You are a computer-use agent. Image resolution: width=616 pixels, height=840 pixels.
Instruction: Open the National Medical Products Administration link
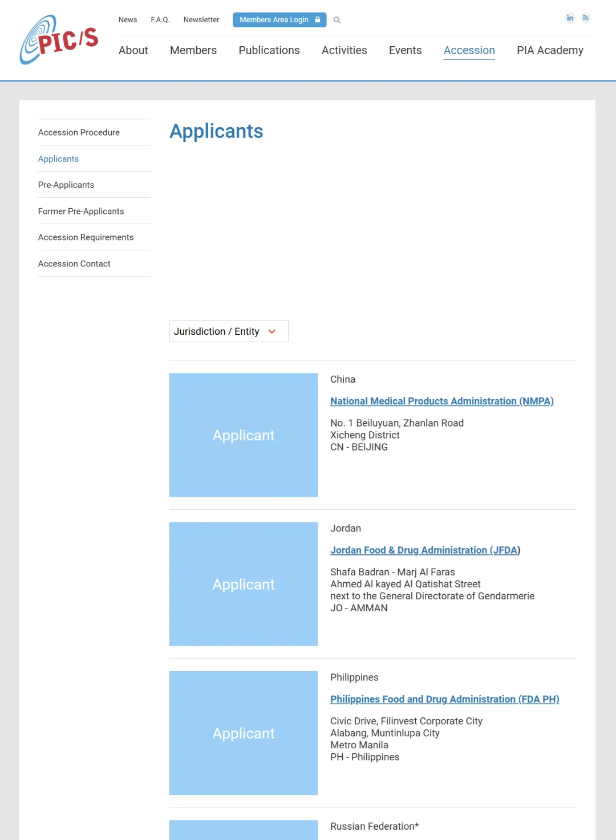[x=441, y=401]
